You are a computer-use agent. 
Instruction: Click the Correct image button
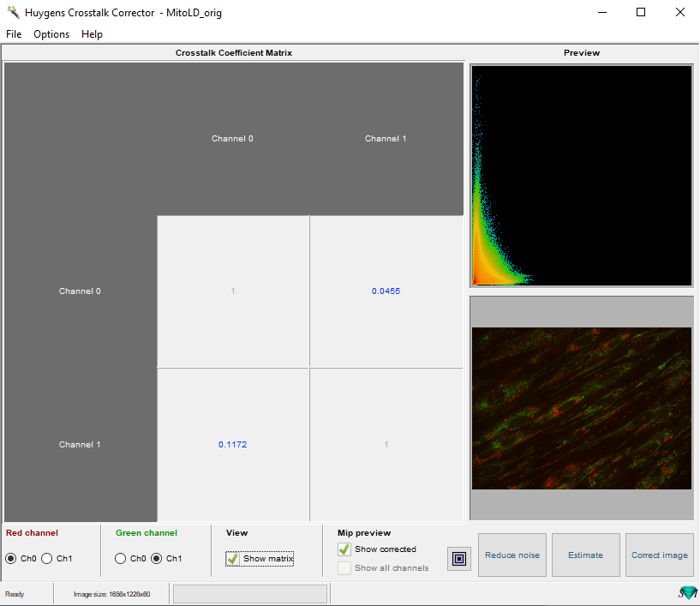tap(659, 555)
